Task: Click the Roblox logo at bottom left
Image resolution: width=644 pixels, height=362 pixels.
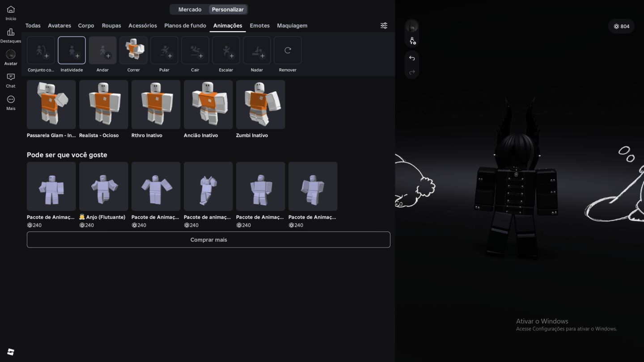Action: pos(11,352)
